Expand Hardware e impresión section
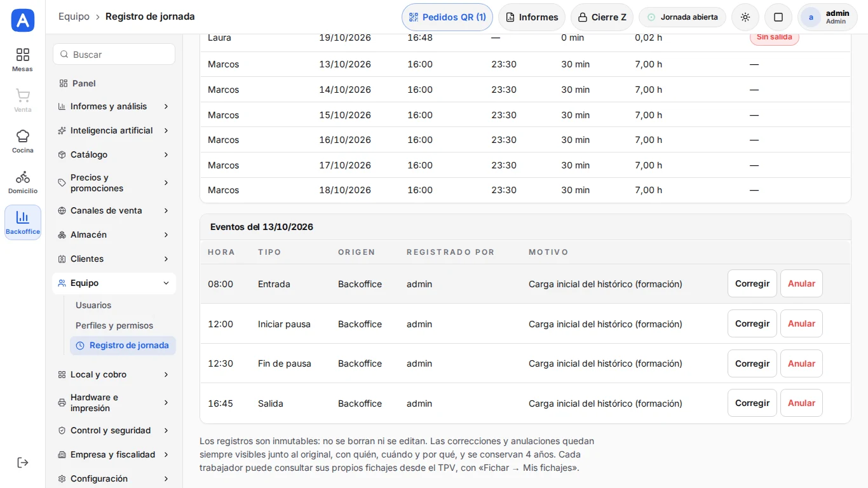Screen dimensions: 868x488 coord(114,402)
